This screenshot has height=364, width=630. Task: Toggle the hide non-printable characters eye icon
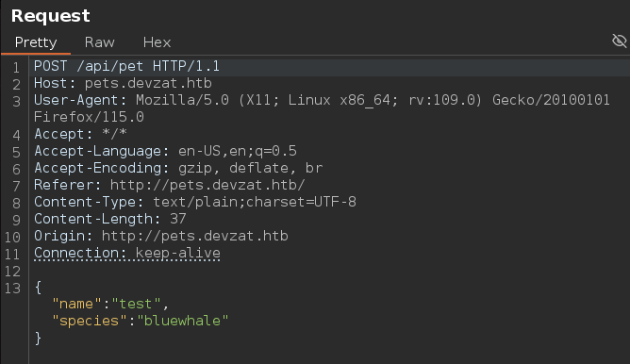point(619,41)
